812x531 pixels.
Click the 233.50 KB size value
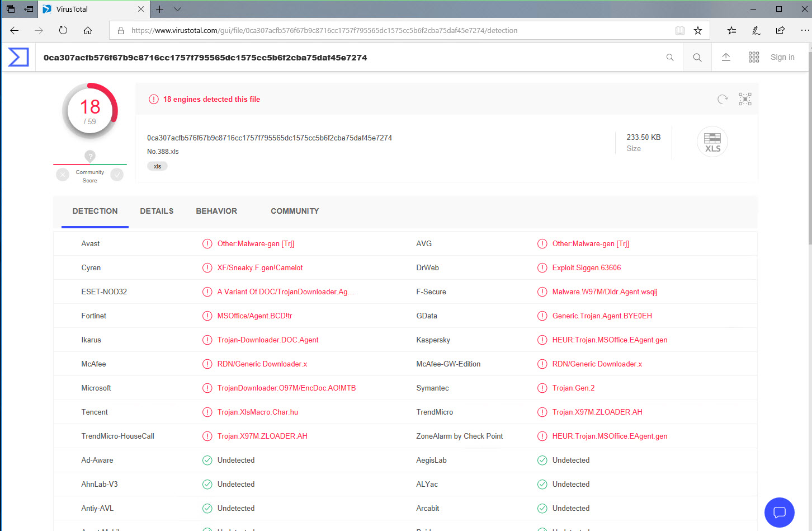click(x=644, y=137)
